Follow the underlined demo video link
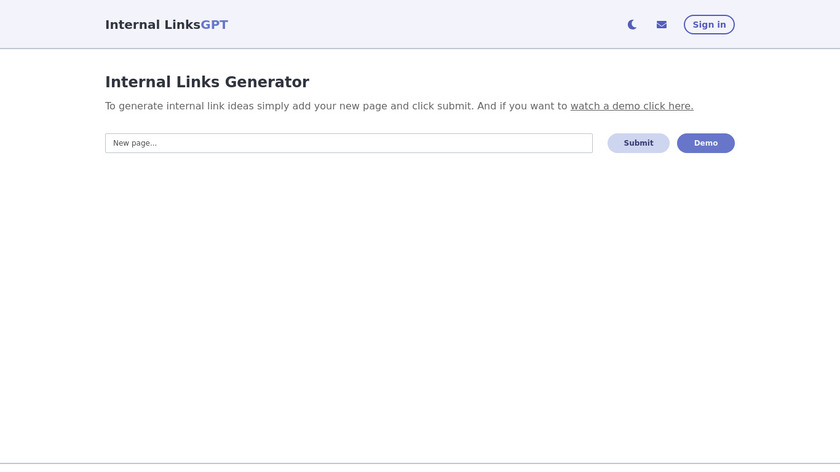Viewport: 840px width, 472px height. click(631, 106)
